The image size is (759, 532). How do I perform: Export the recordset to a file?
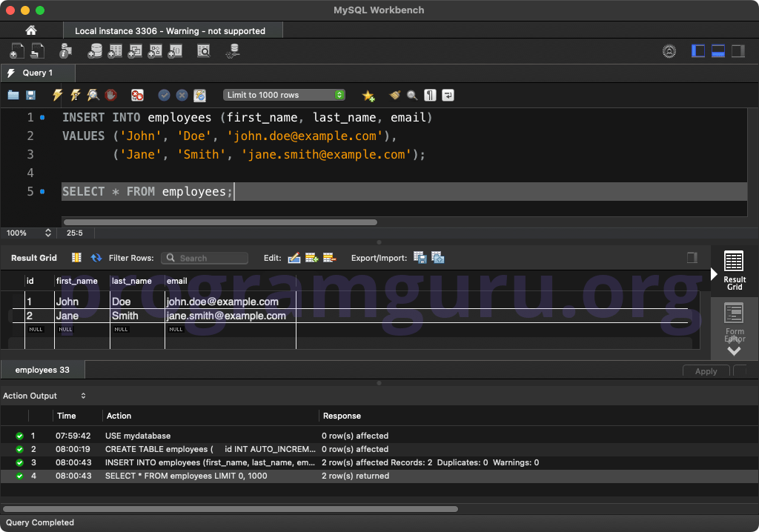[x=420, y=258]
